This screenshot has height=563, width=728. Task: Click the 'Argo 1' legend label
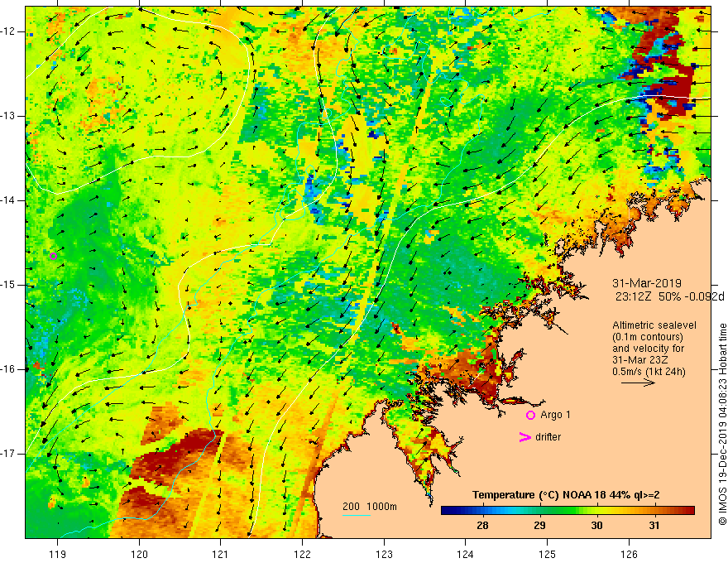pos(555,415)
